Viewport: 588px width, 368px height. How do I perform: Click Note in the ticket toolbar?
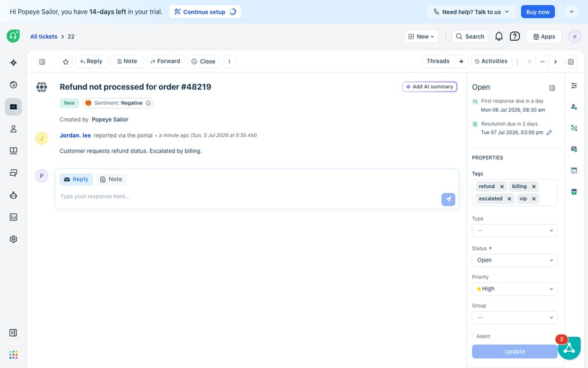tap(127, 61)
